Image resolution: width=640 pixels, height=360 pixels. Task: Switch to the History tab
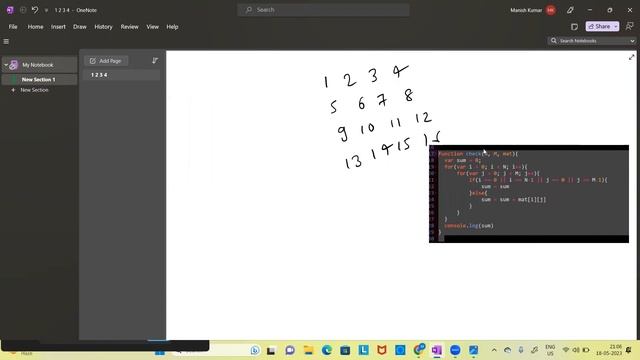click(x=103, y=27)
